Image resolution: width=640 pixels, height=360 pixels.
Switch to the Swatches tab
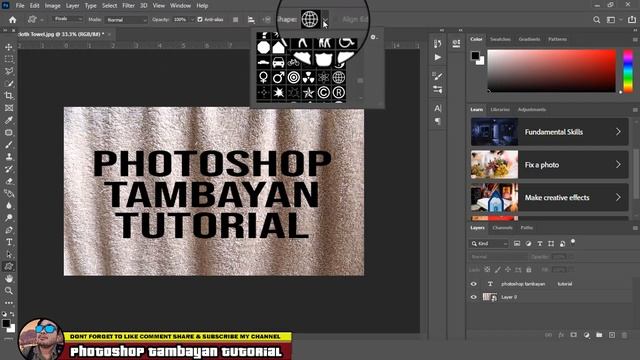pyautogui.click(x=500, y=39)
